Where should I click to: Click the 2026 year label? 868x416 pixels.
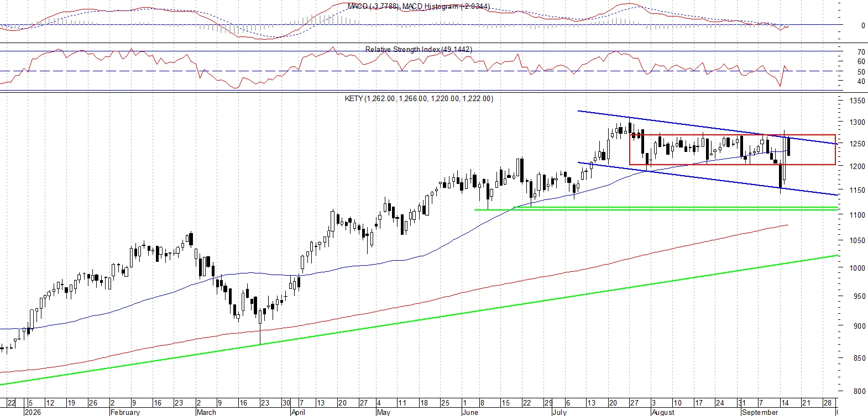click(33, 412)
